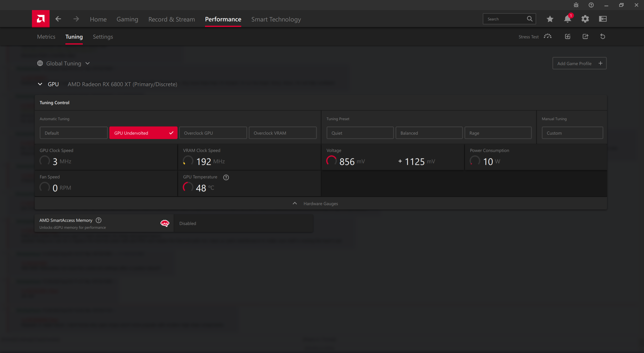Collapse the GPU section chevron
644x353 pixels.
40,84
